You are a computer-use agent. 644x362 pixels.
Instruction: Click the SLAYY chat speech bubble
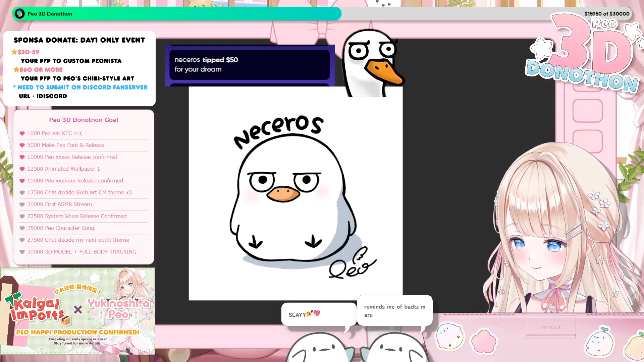pos(319,314)
